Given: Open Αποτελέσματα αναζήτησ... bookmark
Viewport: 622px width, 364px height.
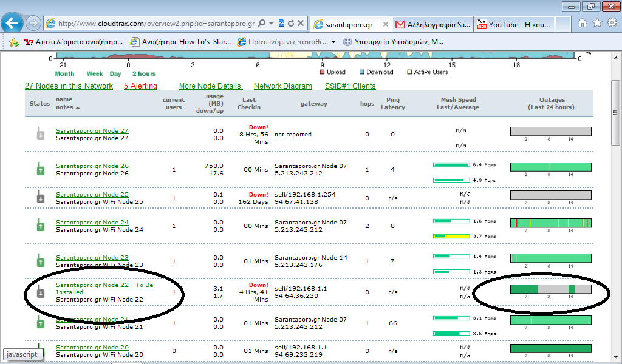Looking at the screenshot, I should [73, 42].
